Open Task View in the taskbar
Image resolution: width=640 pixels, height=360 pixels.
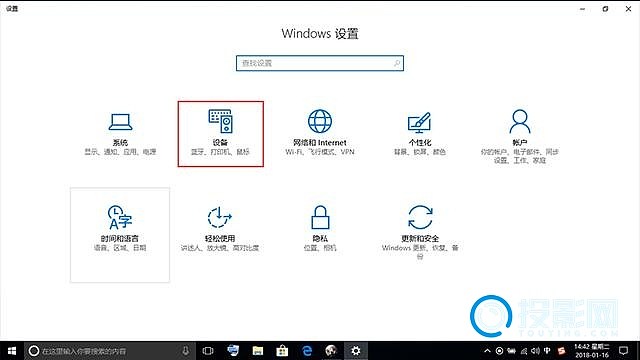click(208, 351)
